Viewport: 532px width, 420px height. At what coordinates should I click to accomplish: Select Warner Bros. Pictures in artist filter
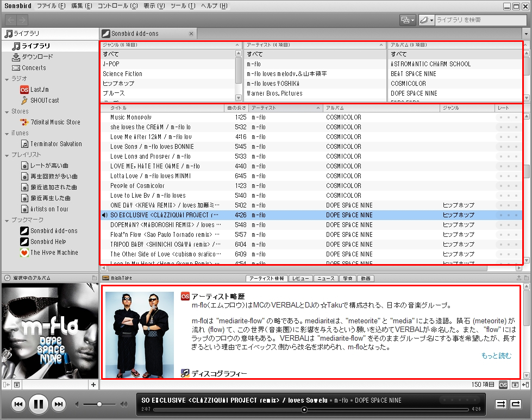[315, 93]
